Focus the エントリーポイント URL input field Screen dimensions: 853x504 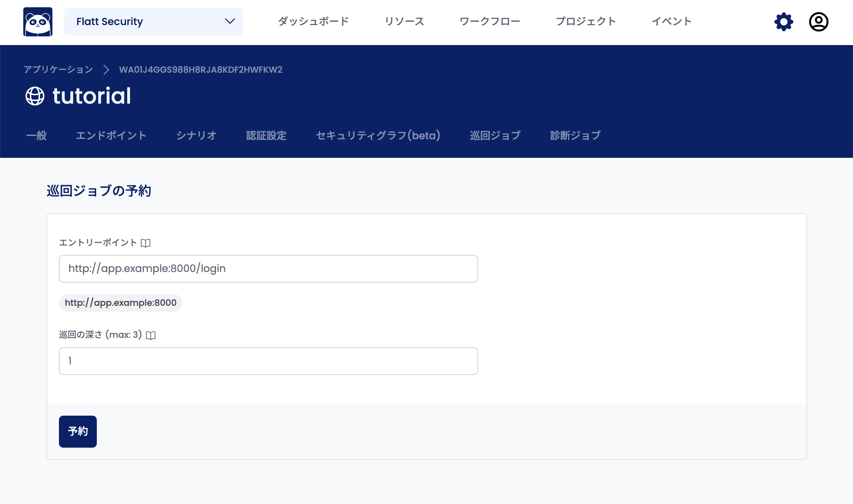pos(269,269)
